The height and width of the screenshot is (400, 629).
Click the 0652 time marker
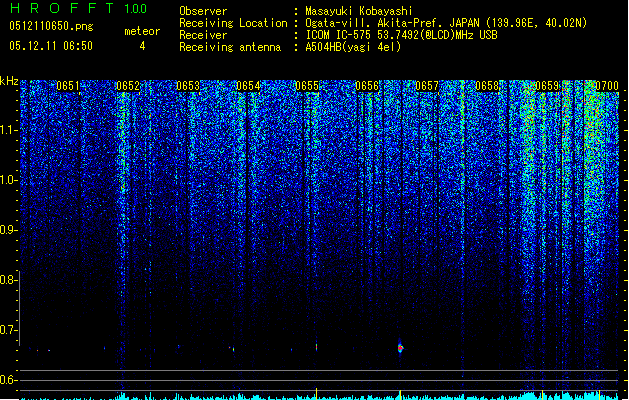pos(128,86)
